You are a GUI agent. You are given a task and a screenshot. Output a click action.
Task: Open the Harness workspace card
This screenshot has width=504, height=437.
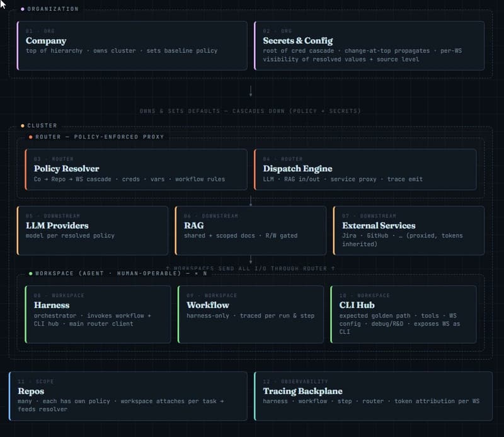(x=98, y=314)
